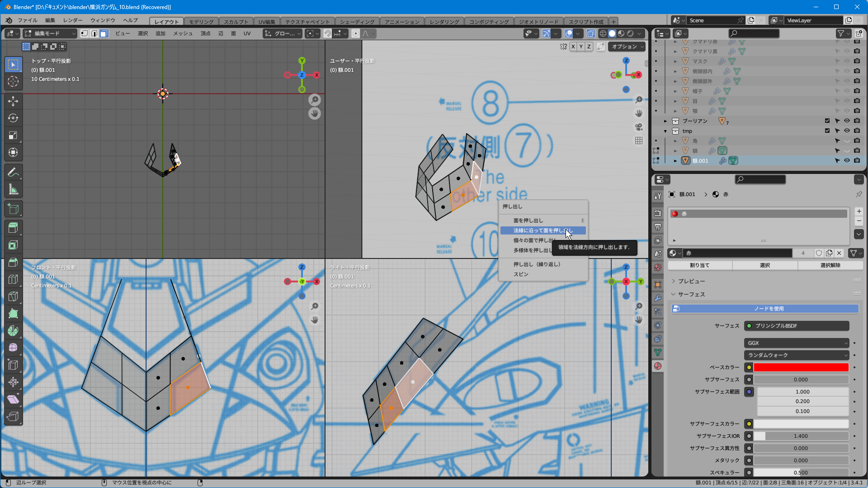Open the Modifier properties wrench tab
The image size is (868, 488).
pos(658,298)
